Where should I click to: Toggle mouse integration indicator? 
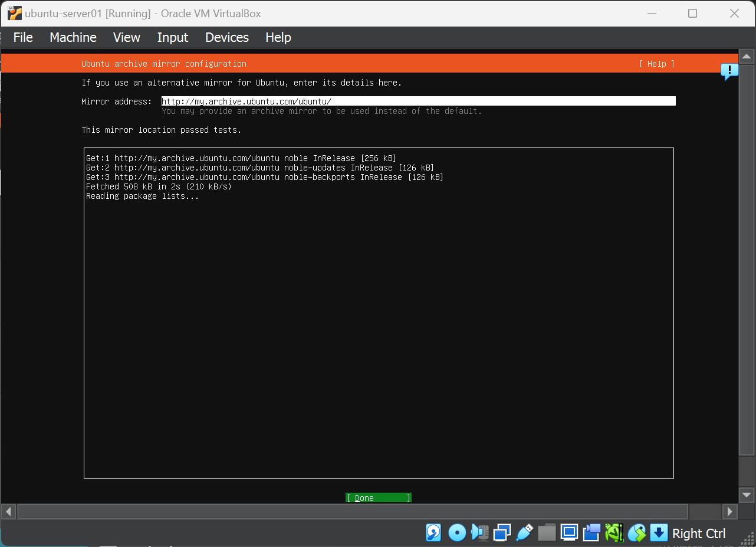(636, 533)
